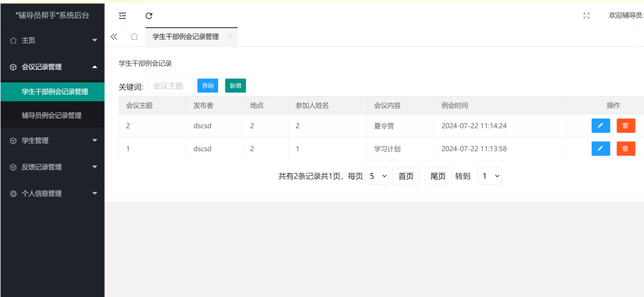Open the 学生管理 sidebar menu
The width and height of the screenshot is (644, 297).
[52, 141]
